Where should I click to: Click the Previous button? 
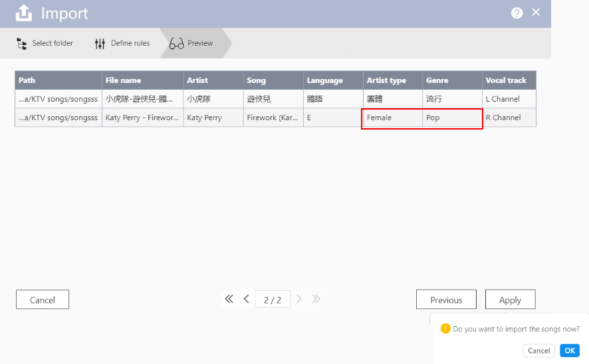coord(446,300)
